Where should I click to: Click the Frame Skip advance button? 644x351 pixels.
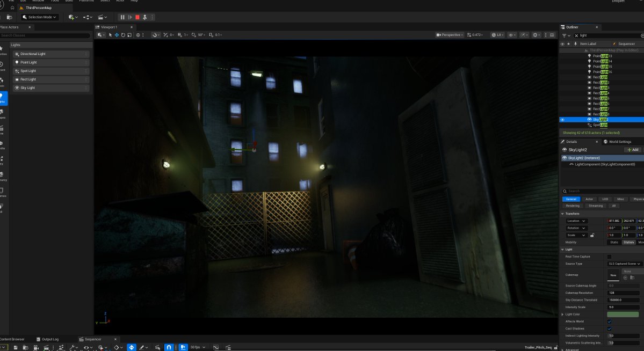tap(130, 17)
